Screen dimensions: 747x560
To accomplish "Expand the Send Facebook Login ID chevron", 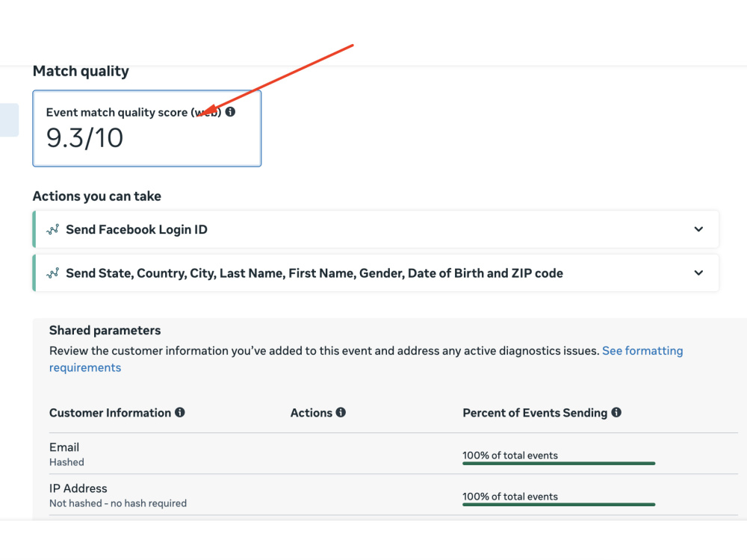I will (698, 229).
